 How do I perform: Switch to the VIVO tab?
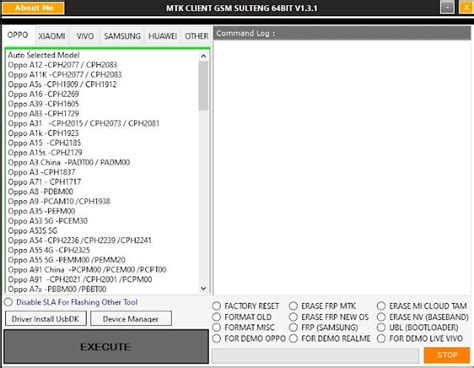(x=85, y=36)
